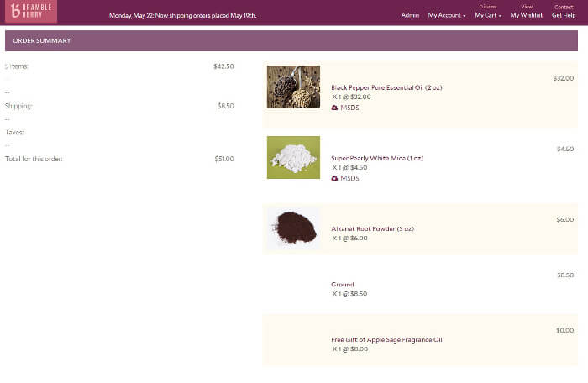Open Alkanet Root Powder product link
This screenshot has width=588, height=383.
[372, 228]
